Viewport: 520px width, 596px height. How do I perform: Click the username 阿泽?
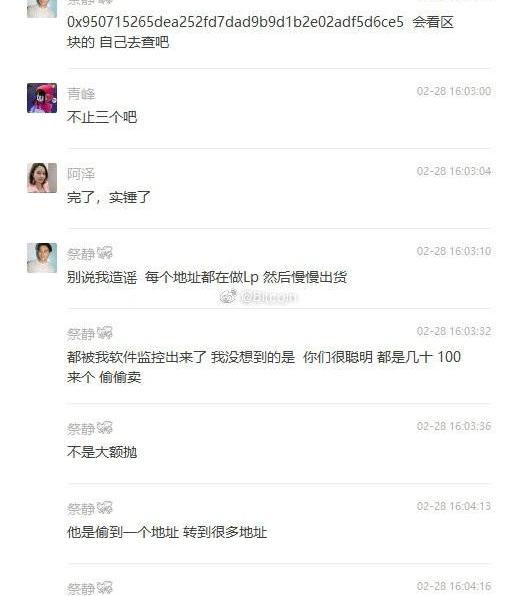(81, 174)
